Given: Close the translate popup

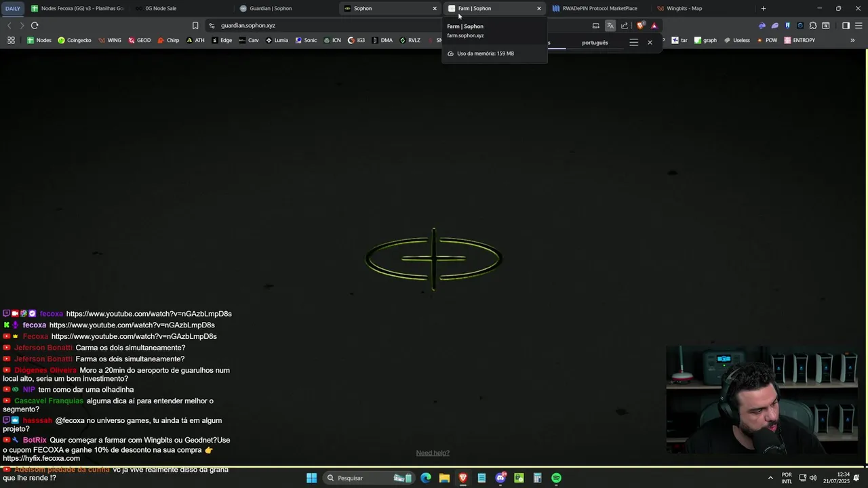Looking at the screenshot, I should (x=650, y=43).
